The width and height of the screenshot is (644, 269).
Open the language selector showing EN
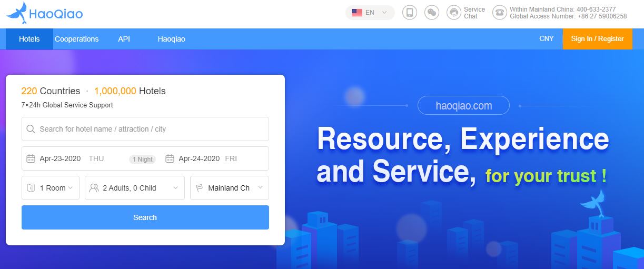(370, 13)
